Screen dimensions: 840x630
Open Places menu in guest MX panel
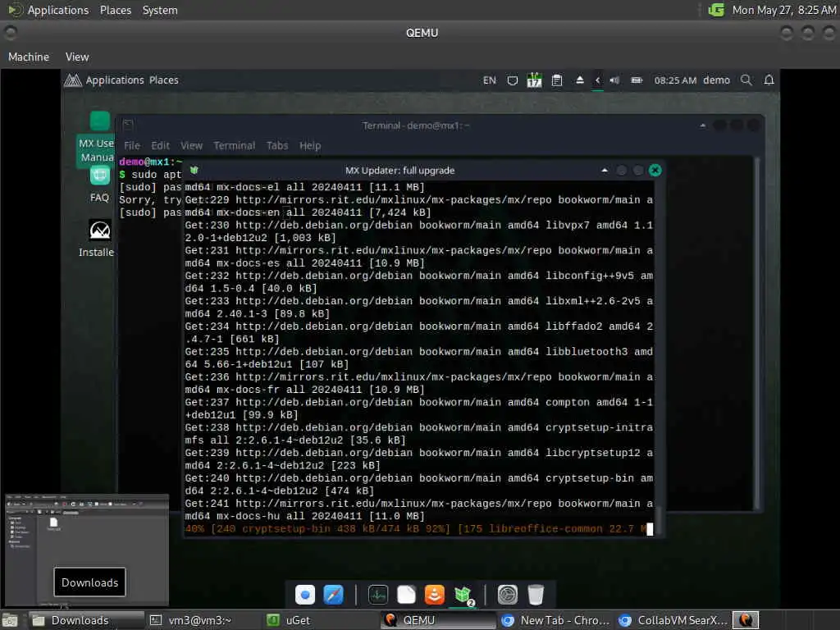point(163,80)
